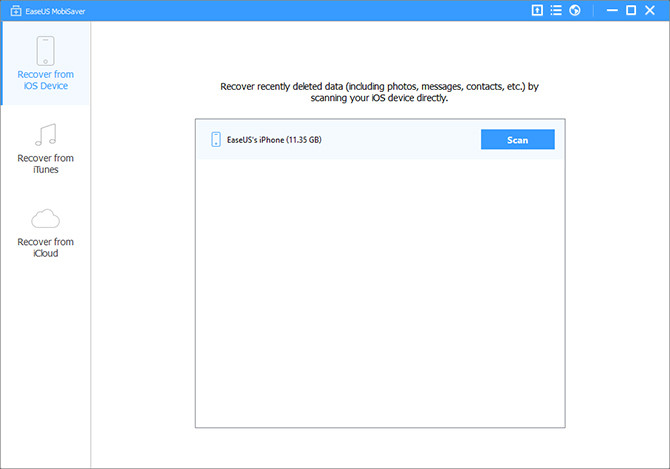Click the EaseUS MobiSaver logo icon
Image resolution: width=670 pixels, height=469 pixels.
(x=11, y=10)
